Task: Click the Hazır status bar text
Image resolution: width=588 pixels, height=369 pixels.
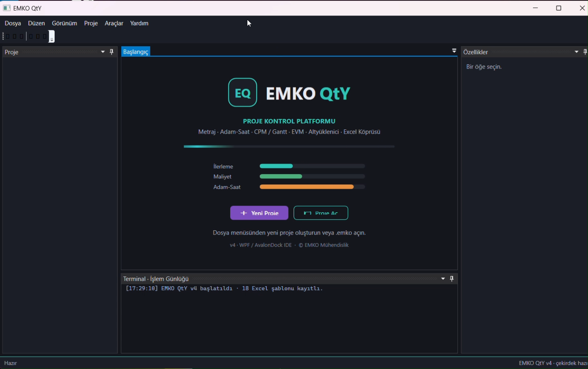Action: (10, 363)
